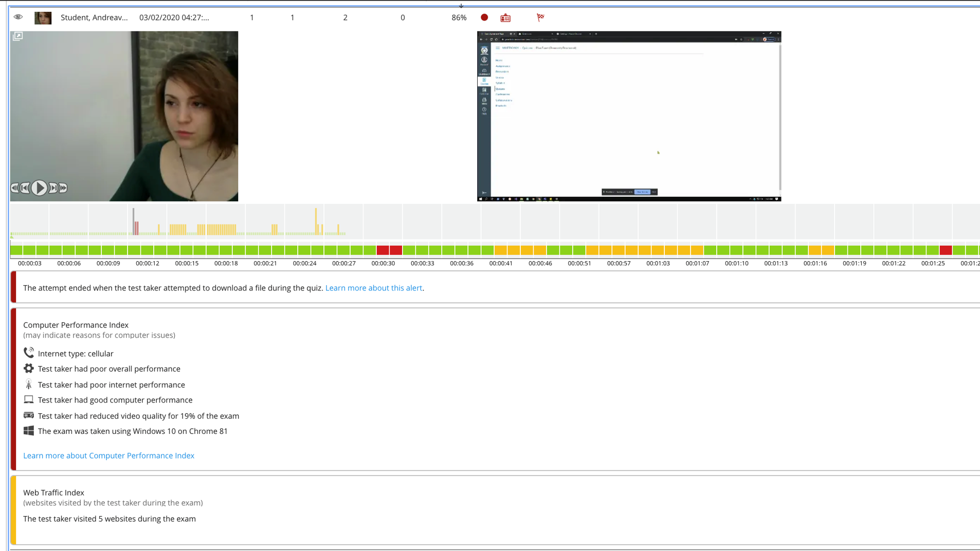980x551 pixels.
Task: Select the Web Traffic Index section
Action: click(x=53, y=492)
